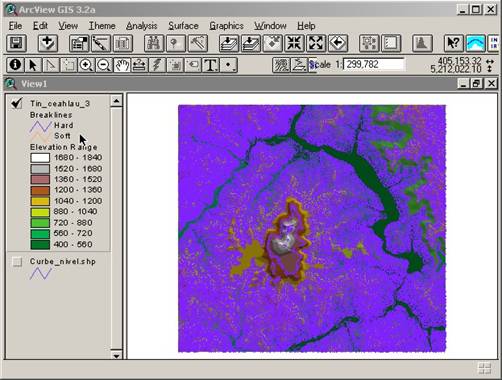Screen dimensions: 502x380
Task: Select the Hot Link lightning tool
Action: pyautogui.click(x=157, y=65)
